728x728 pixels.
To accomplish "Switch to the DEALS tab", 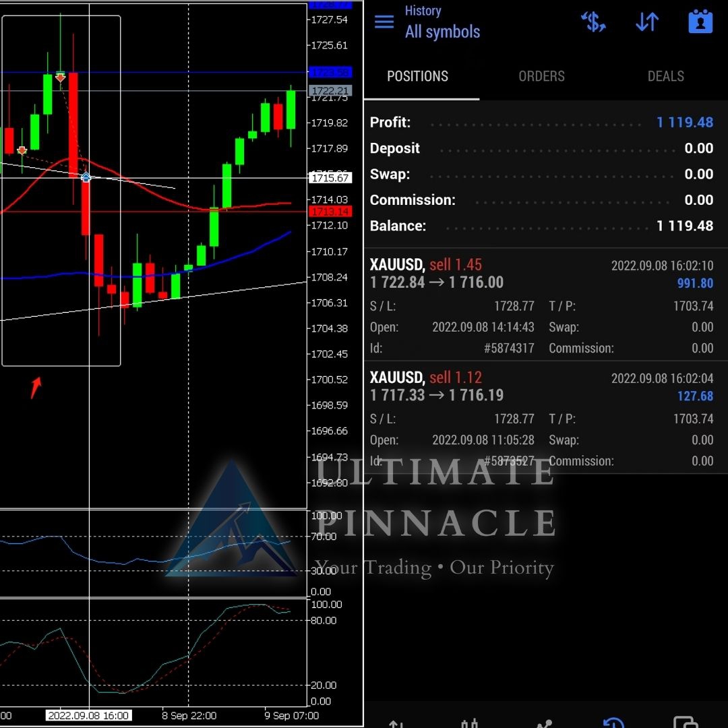I will [665, 76].
